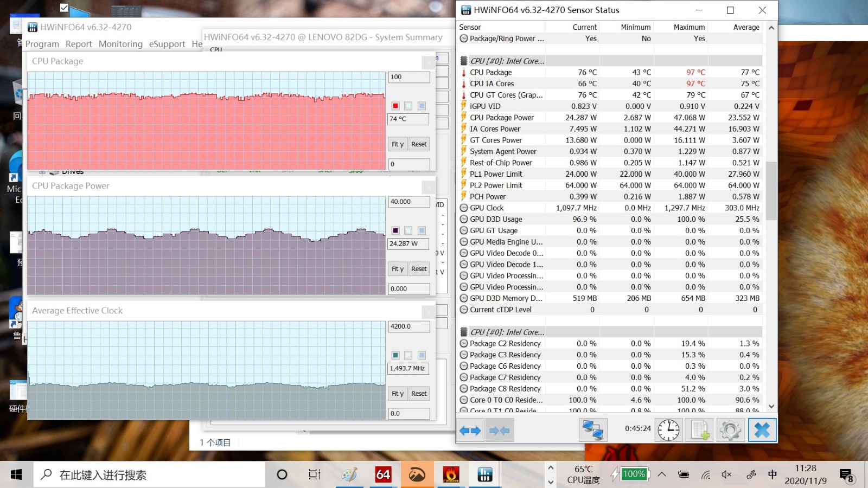Click Reset in CPU Package Power graph
This screenshot has width=868, height=488.
pyautogui.click(x=419, y=269)
